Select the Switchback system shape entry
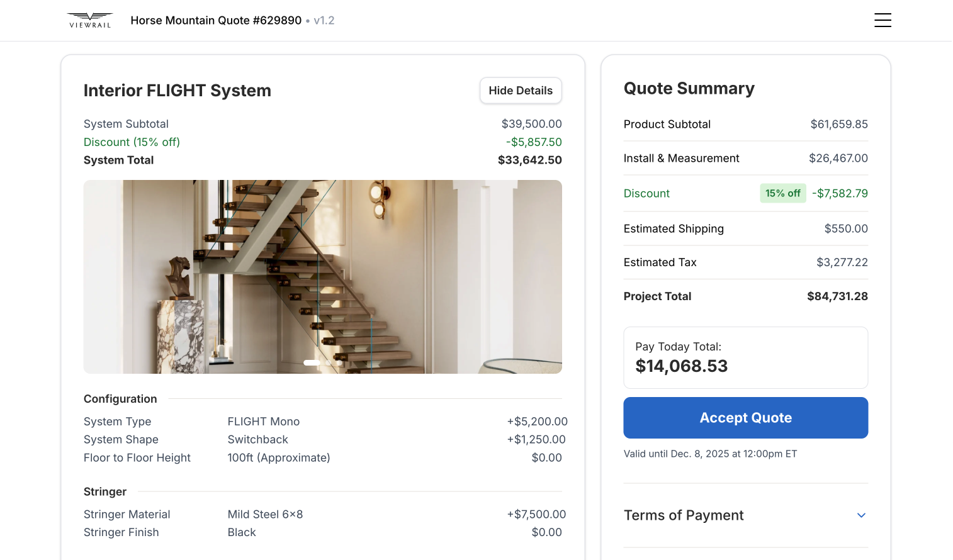 click(257, 439)
